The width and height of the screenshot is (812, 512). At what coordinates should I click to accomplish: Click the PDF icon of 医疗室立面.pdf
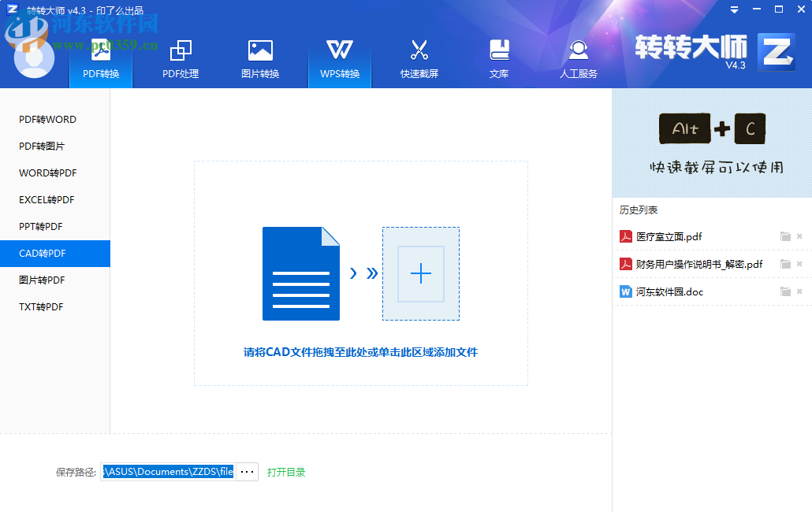pyautogui.click(x=624, y=236)
